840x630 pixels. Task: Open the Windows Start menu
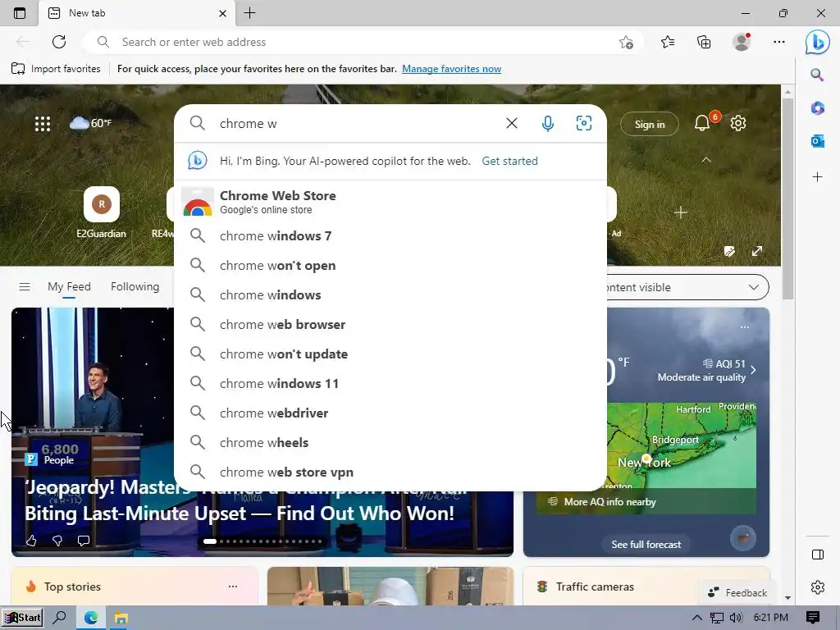pos(22,618)
